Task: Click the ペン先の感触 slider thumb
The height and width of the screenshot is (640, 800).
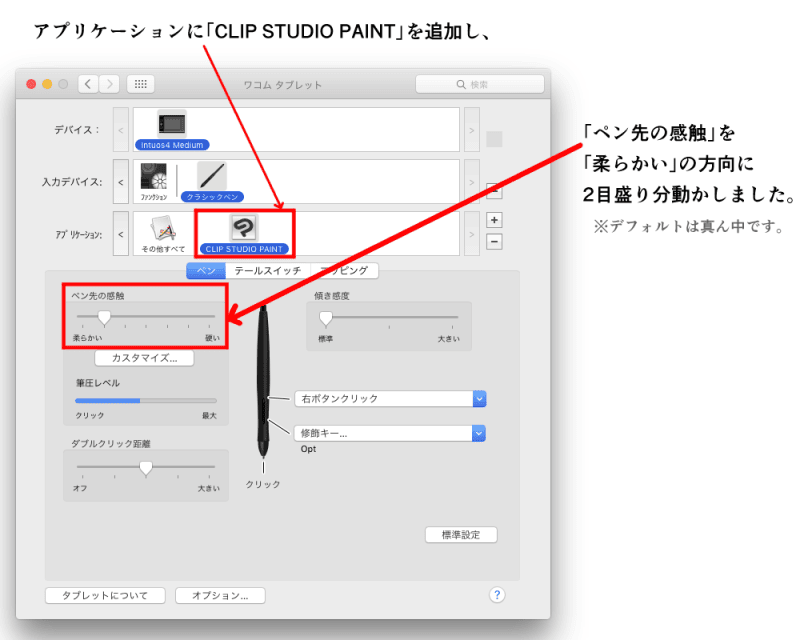Action: tap(104, 318)
